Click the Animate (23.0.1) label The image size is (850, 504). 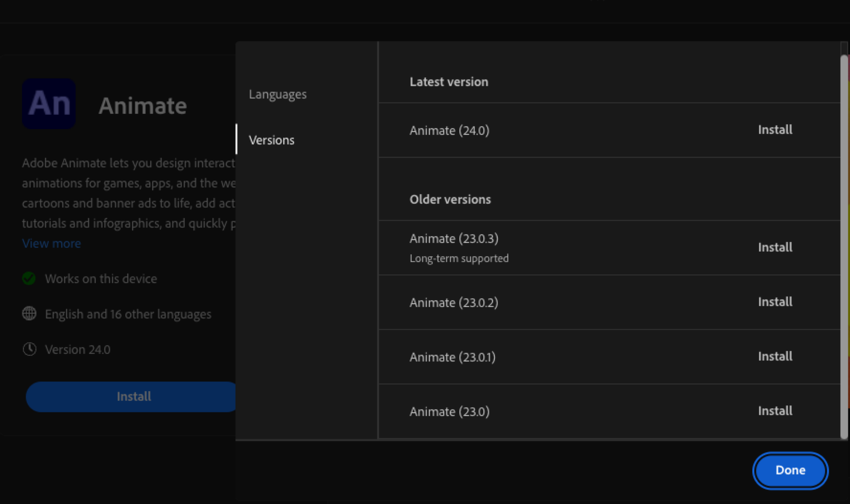pyautogui.click(x=452, y=357)
